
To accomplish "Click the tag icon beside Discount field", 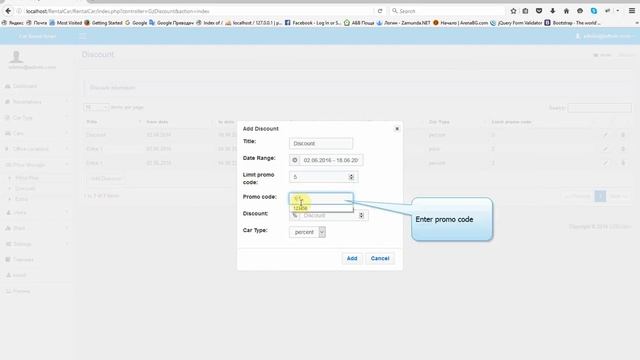I will [x=295, y=215].
